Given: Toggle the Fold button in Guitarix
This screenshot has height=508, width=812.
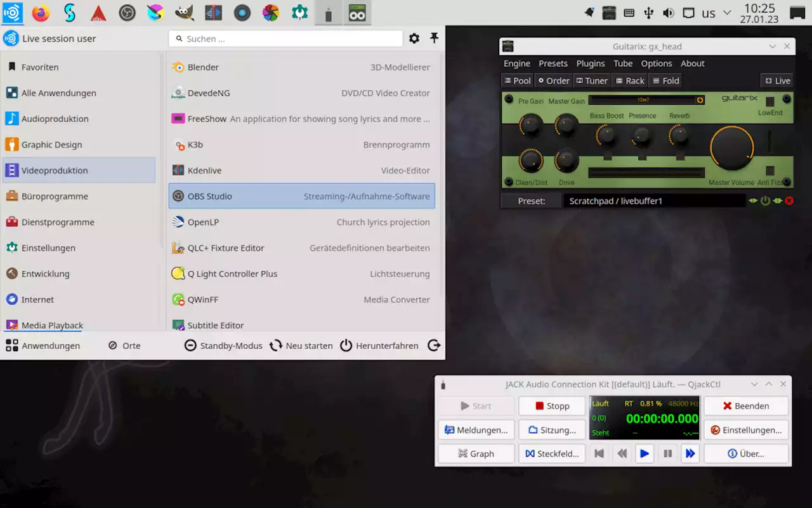Looking at the screenshot, I should coord(666,81).
